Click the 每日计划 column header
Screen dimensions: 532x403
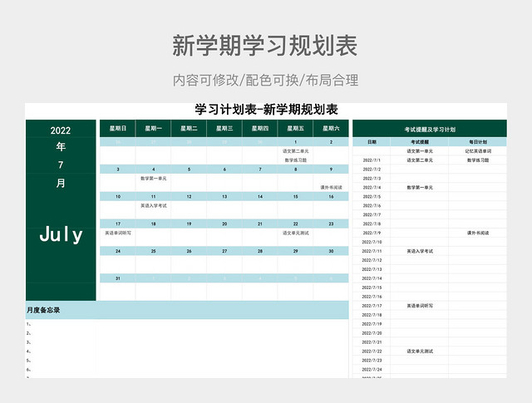point(478,142)
